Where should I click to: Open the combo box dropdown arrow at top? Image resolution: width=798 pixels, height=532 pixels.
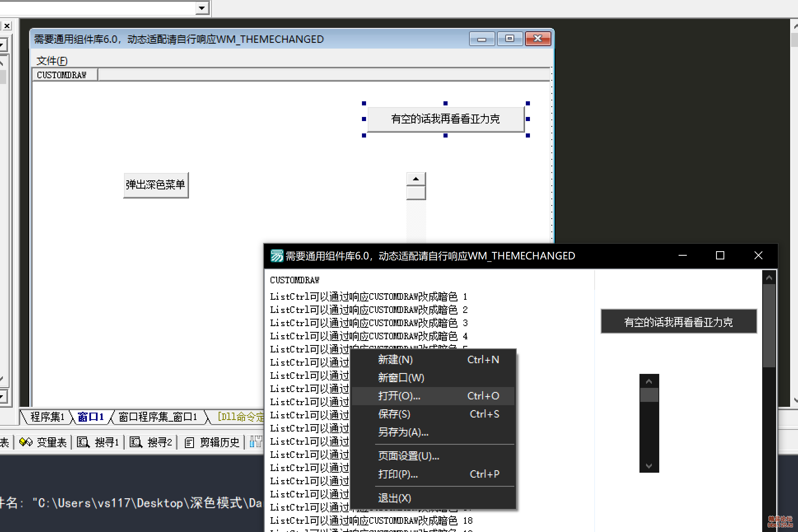[x=202, y=8]
